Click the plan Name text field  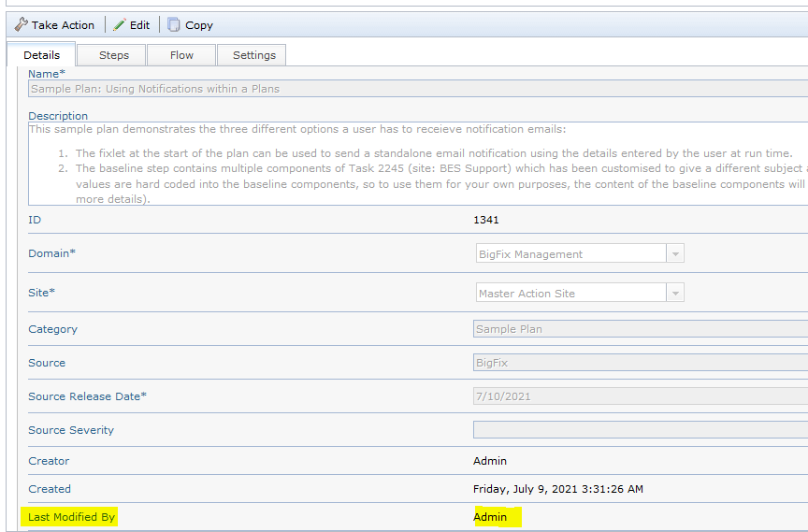coord(411,89)
